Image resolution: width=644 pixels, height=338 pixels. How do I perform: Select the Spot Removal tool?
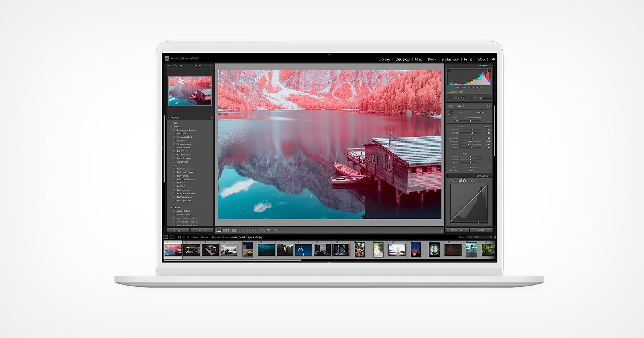click(x=456, y=98)
